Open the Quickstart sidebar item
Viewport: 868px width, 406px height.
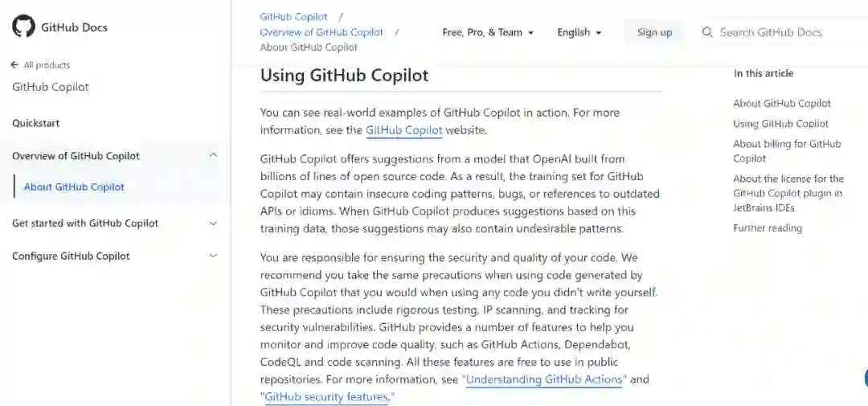coord(36,123)
